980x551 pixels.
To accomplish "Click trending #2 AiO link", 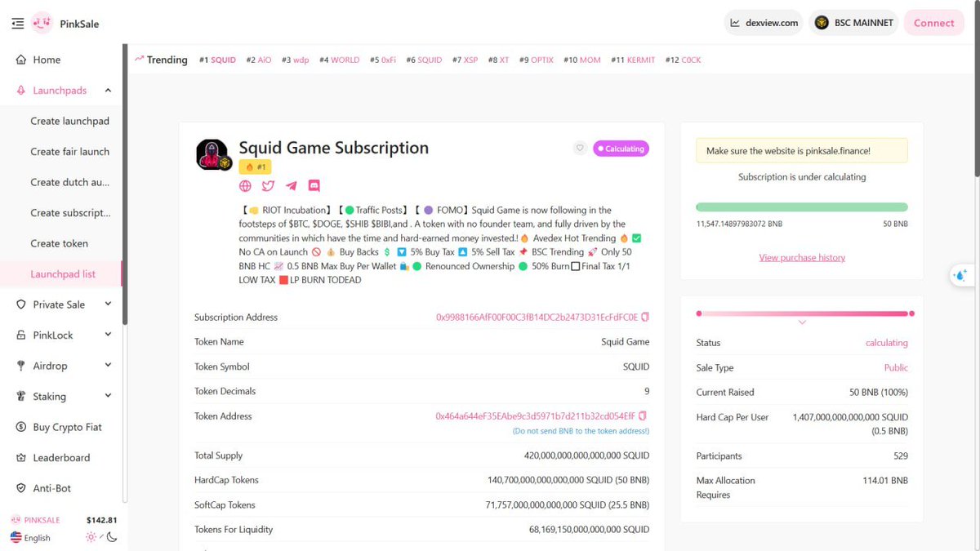I will pyautogui.click(x=259, y=60).
